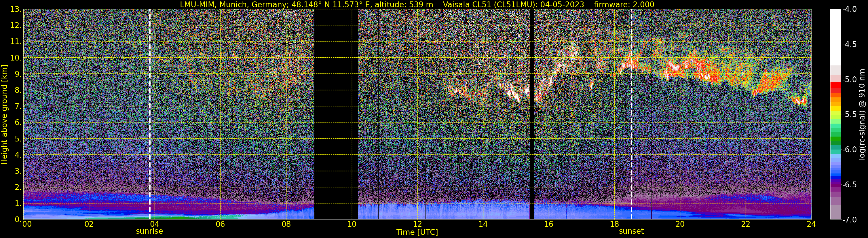The image size is (868, 238).
Task: Click the wide black data gap near 09 UTC
Action: (x=336, y=114)
